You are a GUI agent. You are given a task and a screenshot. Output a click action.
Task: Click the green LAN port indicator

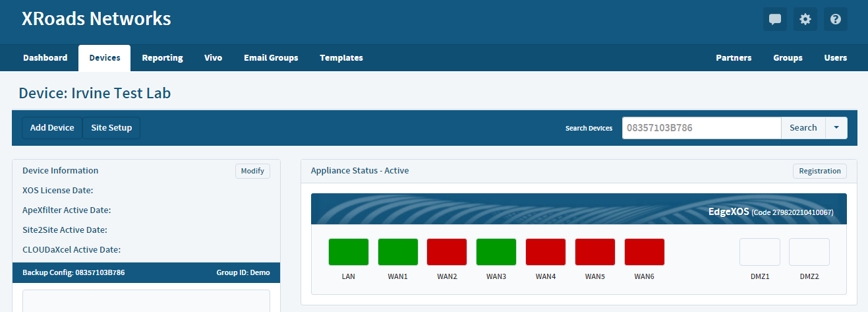click(x=349, y=252)
